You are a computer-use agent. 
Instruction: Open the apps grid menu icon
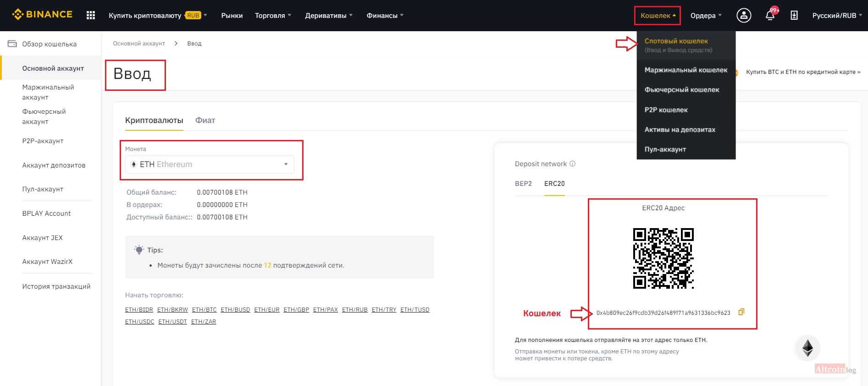click(x=91, y=15)
